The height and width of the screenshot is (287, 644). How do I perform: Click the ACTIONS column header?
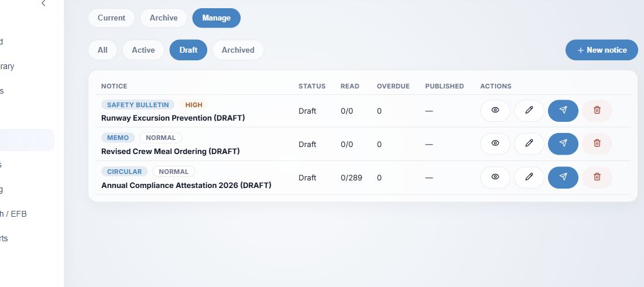pos(496,86)
